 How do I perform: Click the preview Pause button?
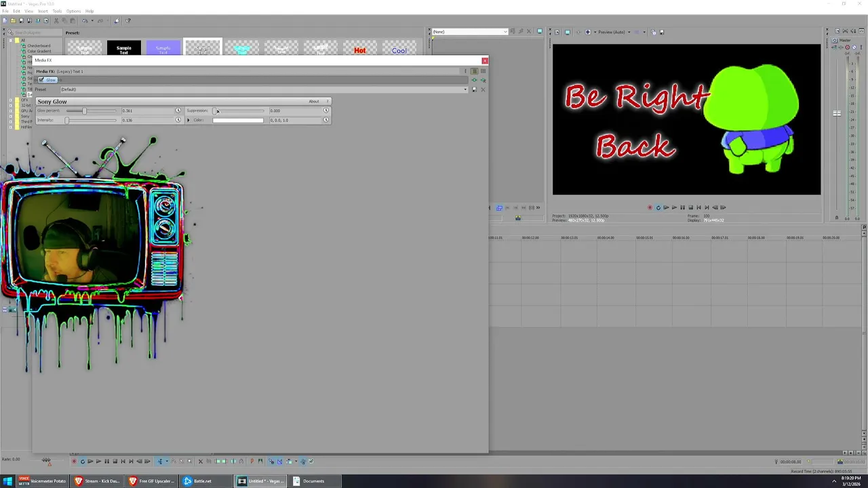pos(682,207)
